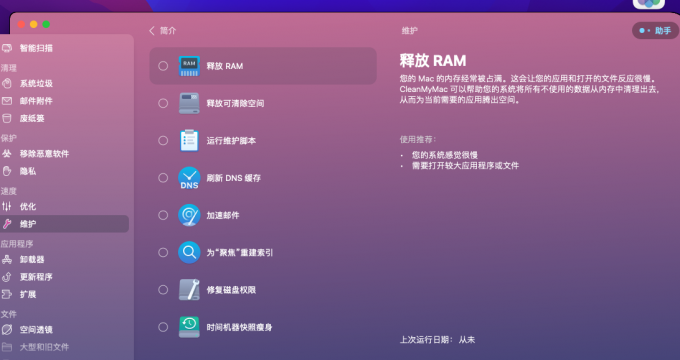Click the 运行维护脚本 list label
The width and height of the screenshot is (680, 360).
click(231, 141)
